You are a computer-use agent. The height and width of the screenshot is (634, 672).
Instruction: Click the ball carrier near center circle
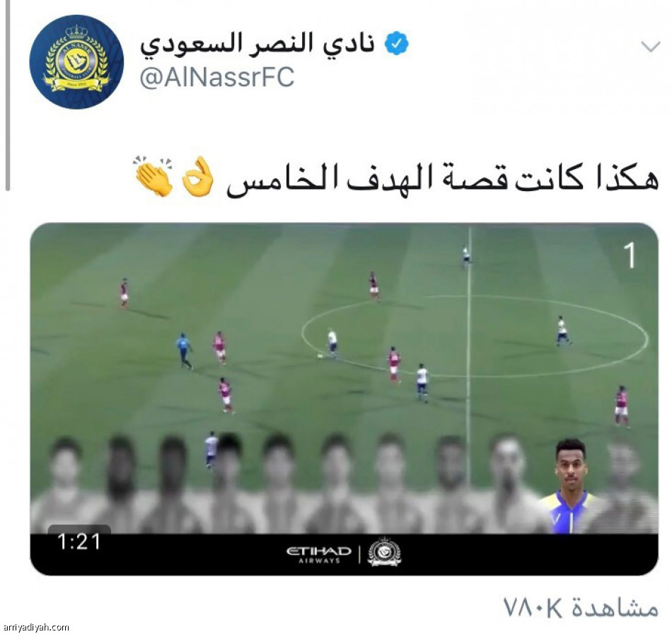[332, 343]
